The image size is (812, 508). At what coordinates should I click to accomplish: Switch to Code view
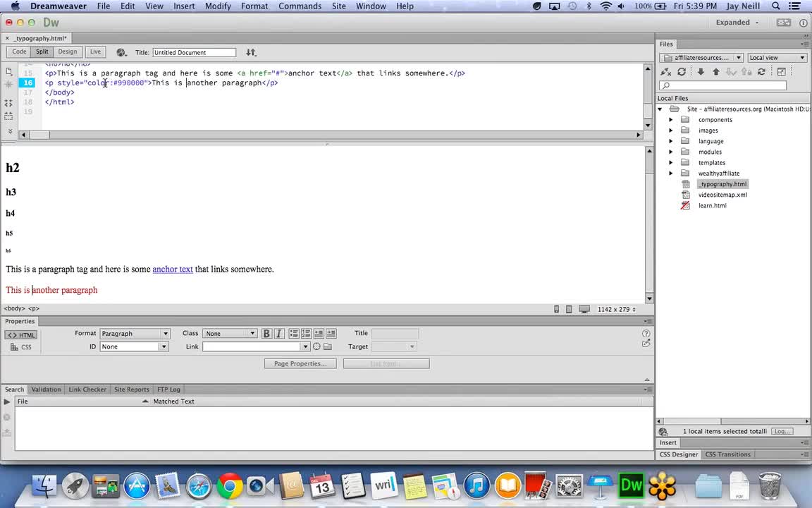[19, 52]
